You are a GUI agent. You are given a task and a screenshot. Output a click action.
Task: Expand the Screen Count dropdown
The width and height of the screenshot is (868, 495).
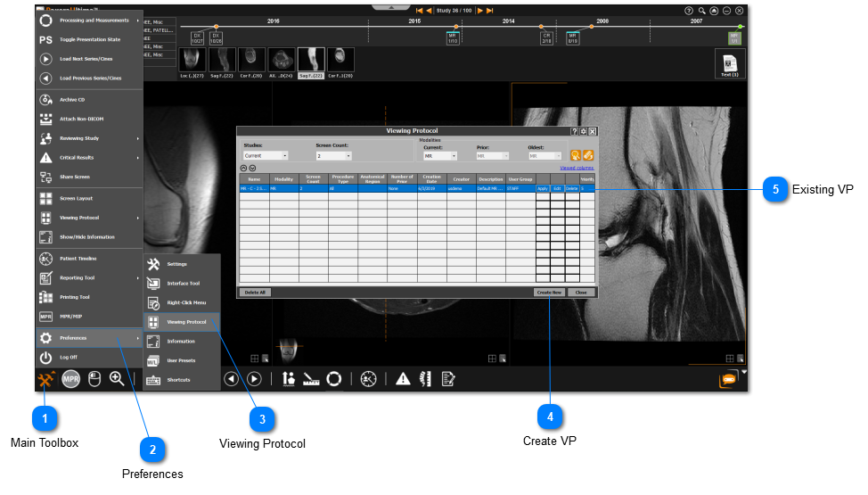[x=333, y=155]
